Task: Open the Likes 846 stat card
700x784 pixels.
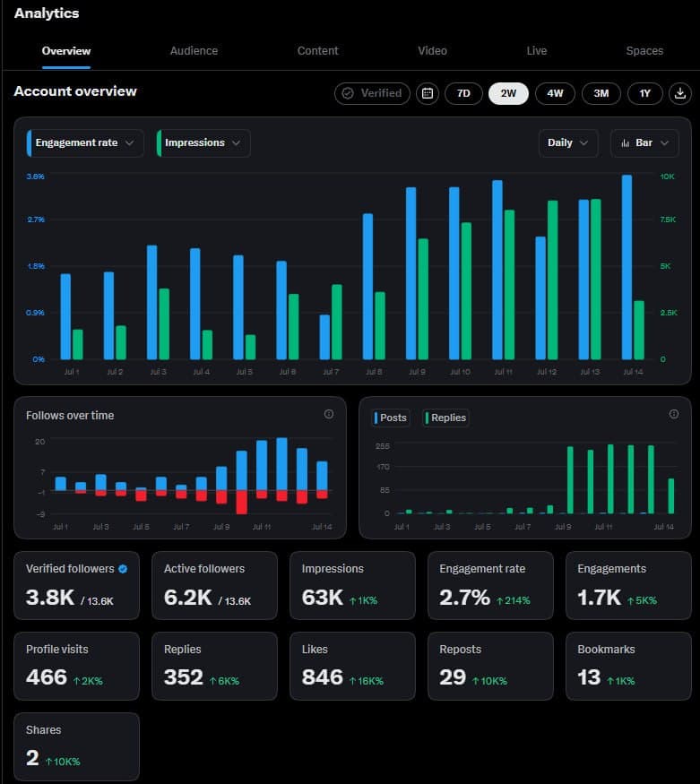Action: coord(352,666)
